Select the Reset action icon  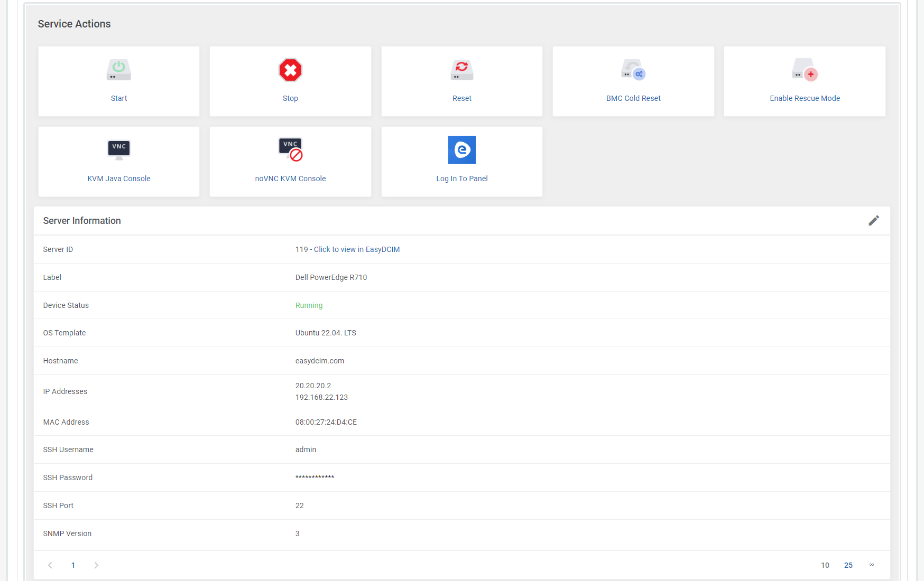pos(461,70)
